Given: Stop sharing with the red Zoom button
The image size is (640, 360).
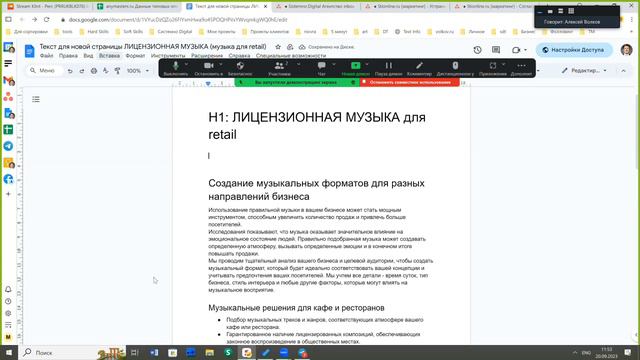Looking at the screenshot, I should (410, 82).
